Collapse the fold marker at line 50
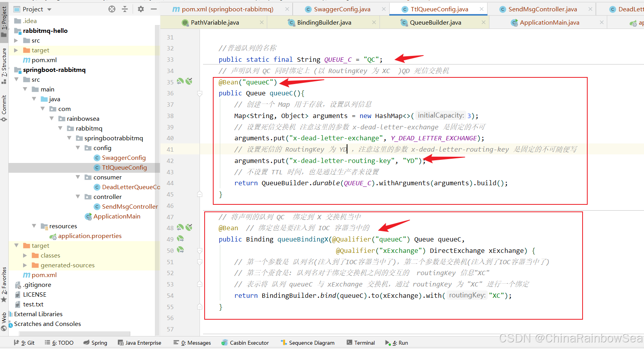 (x=200, y=251)
